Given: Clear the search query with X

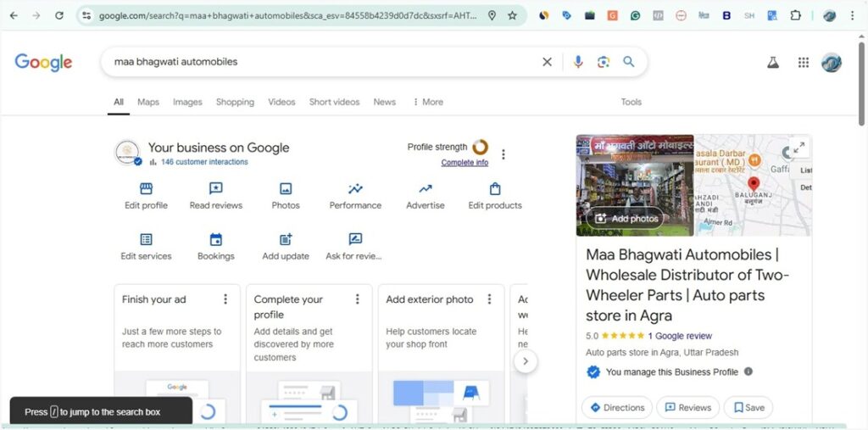Looking at the screenshot, I should (547, 62).
